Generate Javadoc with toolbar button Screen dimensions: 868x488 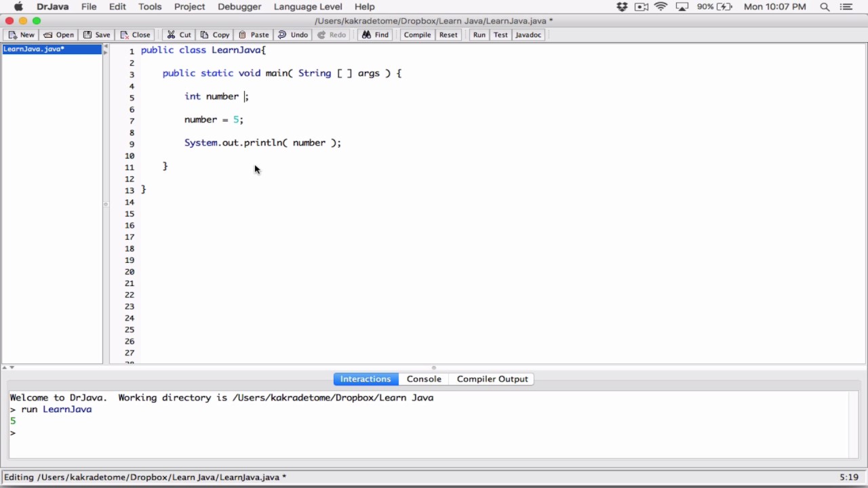pyautogui.click(x=528, y=35)
